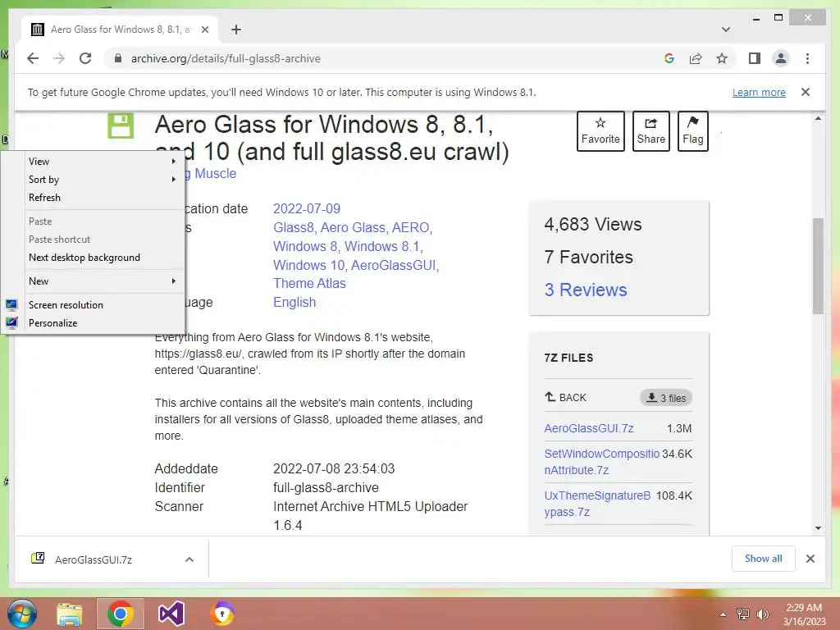
Task: Add item to Favorites
Action: tap(600, 131)
